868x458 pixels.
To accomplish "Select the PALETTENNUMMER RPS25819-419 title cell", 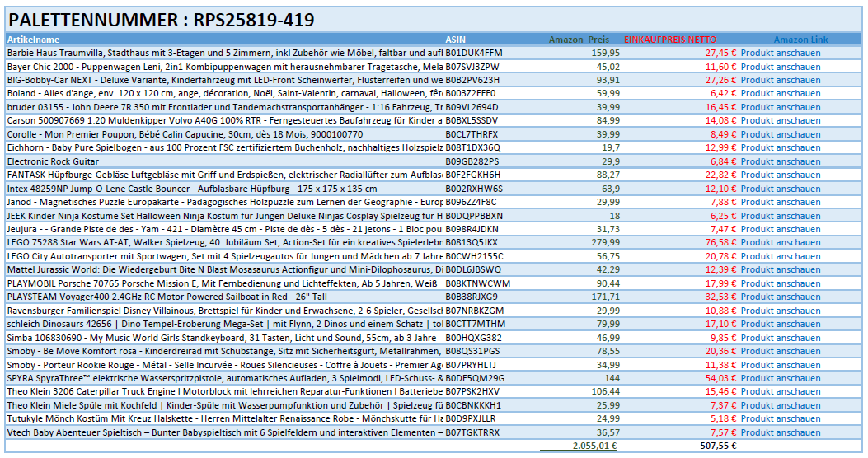I will 161,21.
